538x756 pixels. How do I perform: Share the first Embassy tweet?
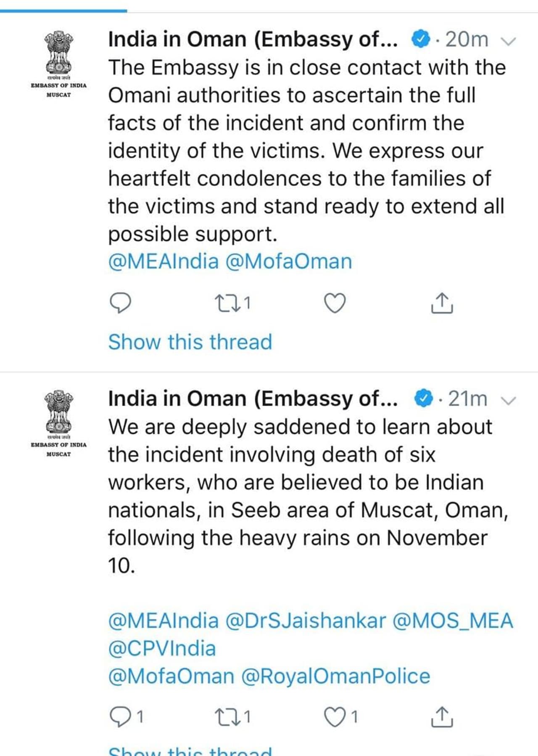pos(442,303)
